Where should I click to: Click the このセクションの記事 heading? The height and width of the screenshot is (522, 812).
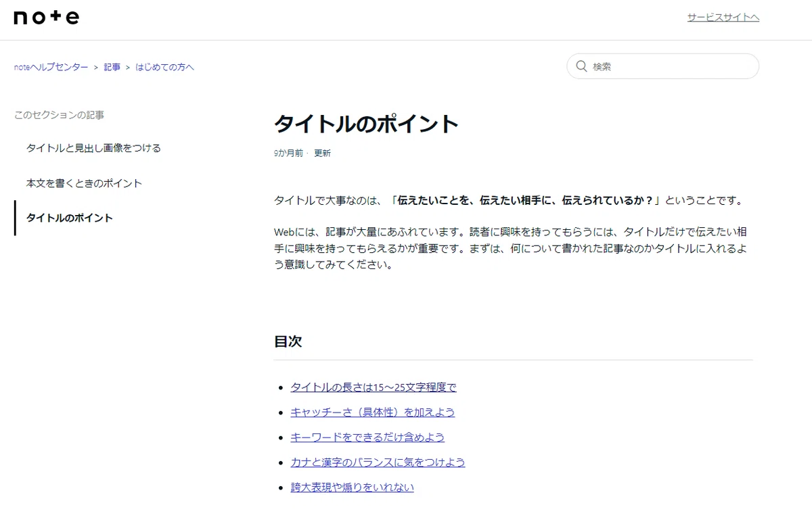click(59, 115)
